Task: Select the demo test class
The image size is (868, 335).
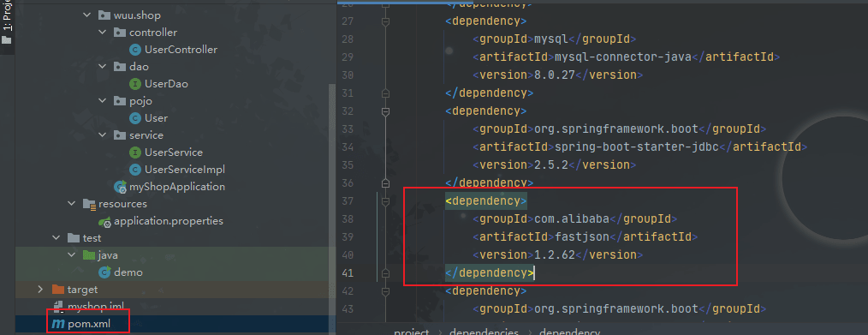Action: click(128, 272)
